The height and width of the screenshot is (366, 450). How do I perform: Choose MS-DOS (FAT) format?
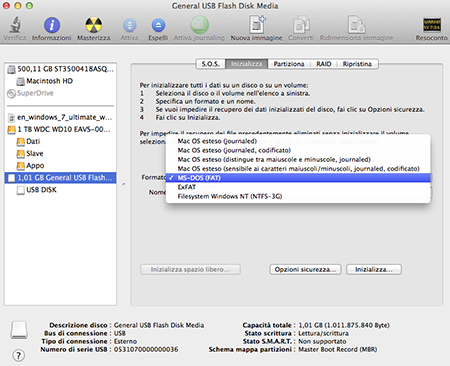(x=298, y=178)
